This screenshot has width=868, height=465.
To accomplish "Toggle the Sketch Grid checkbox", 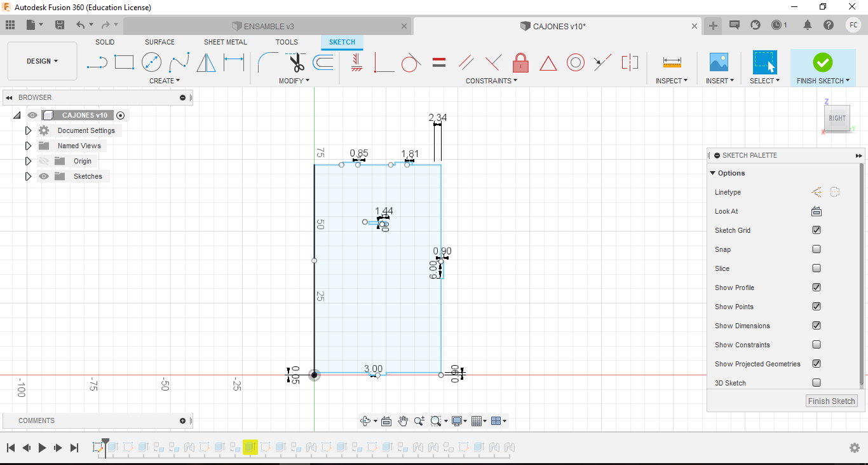I will coord(817,230).
